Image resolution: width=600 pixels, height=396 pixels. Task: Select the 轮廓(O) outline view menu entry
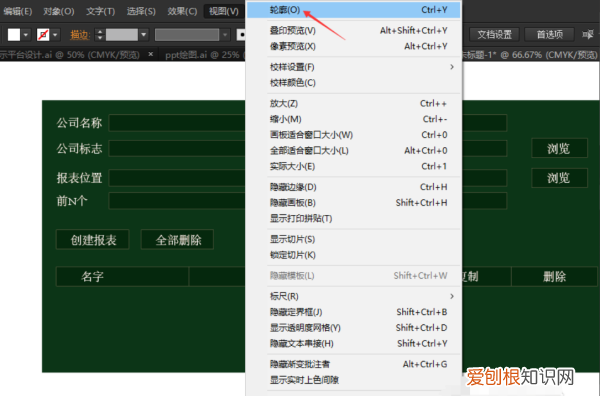pos(354,10)
